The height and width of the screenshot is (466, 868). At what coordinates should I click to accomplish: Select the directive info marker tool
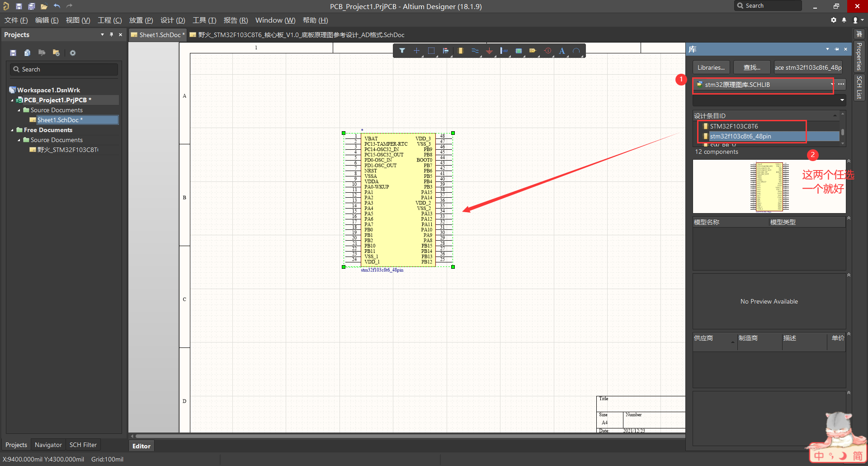click(x=547, y=51)
